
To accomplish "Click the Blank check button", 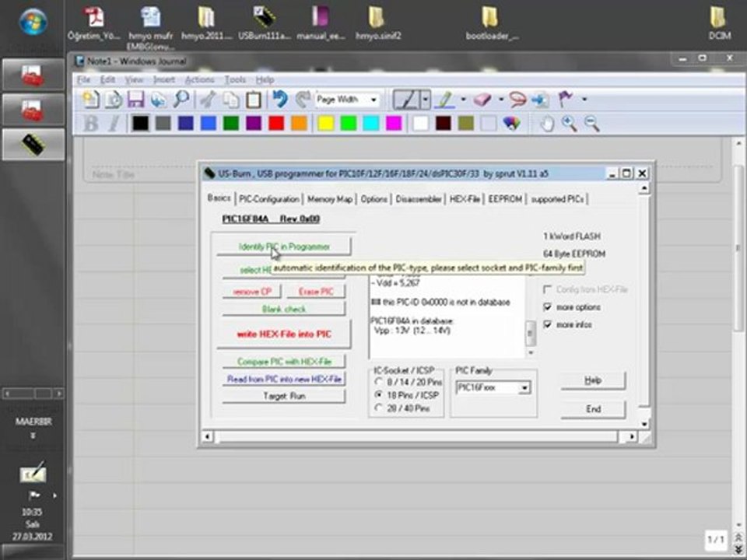I will 284,309.
